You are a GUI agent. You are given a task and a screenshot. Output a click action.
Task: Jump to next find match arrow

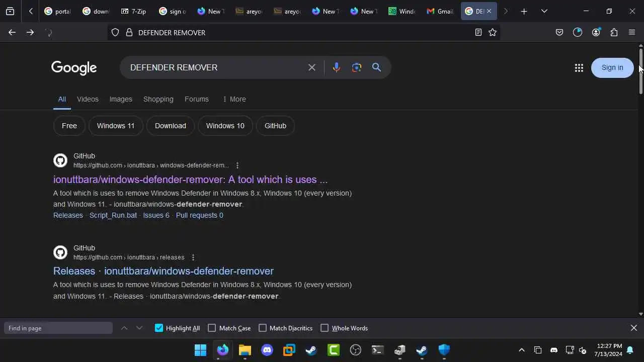point(139,328)
